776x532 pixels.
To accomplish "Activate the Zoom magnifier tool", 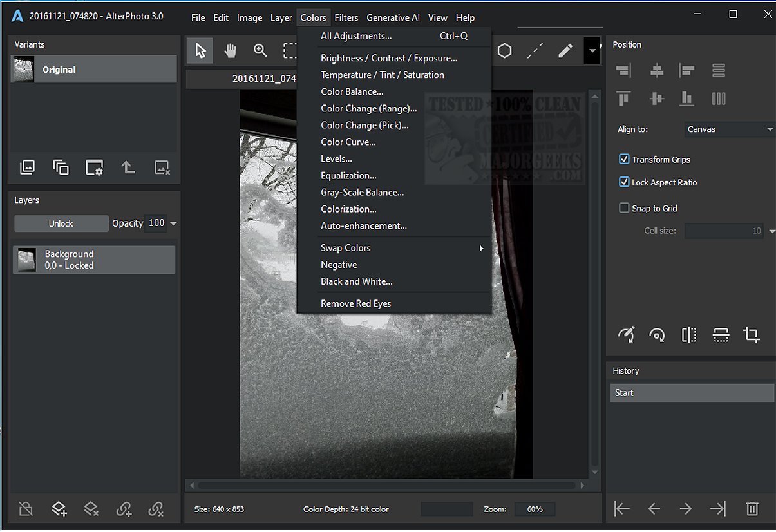I will (x=260, y=51).
